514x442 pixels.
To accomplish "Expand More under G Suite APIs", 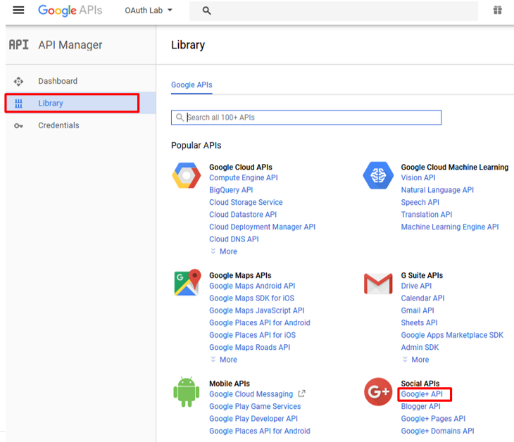I will [x=416, y=360].
